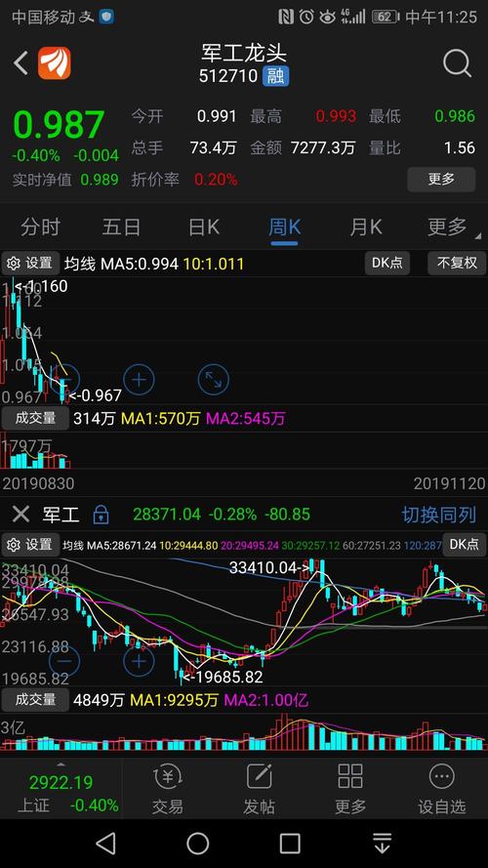Tap Android recent apps button
The image size is (488, 868).
click(290, 843)
